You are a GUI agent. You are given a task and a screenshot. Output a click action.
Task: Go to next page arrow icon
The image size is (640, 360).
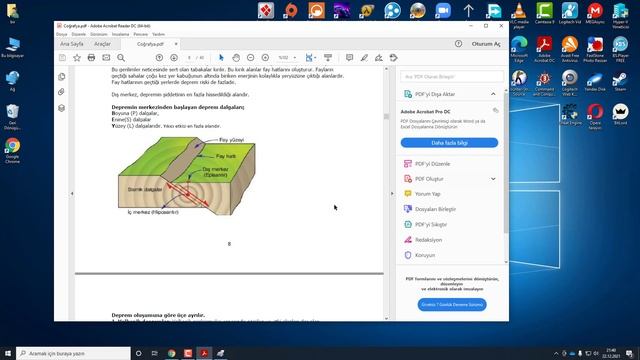(174, 58)
